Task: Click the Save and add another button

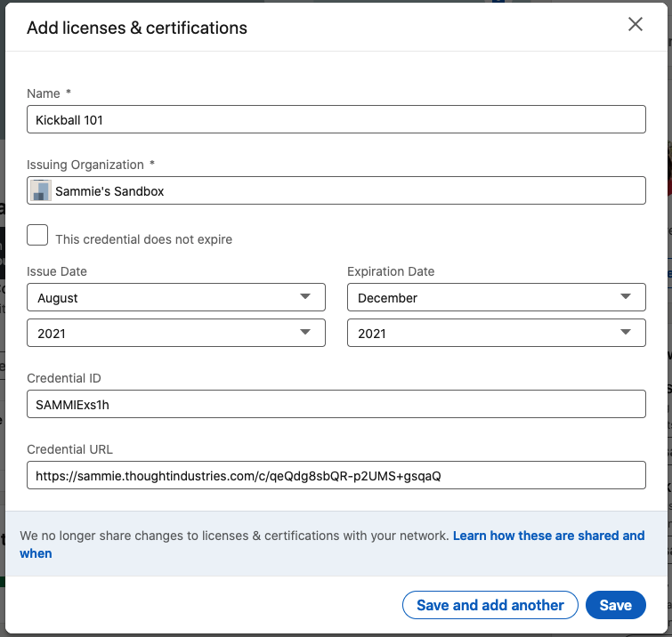Action: [490, 605]
